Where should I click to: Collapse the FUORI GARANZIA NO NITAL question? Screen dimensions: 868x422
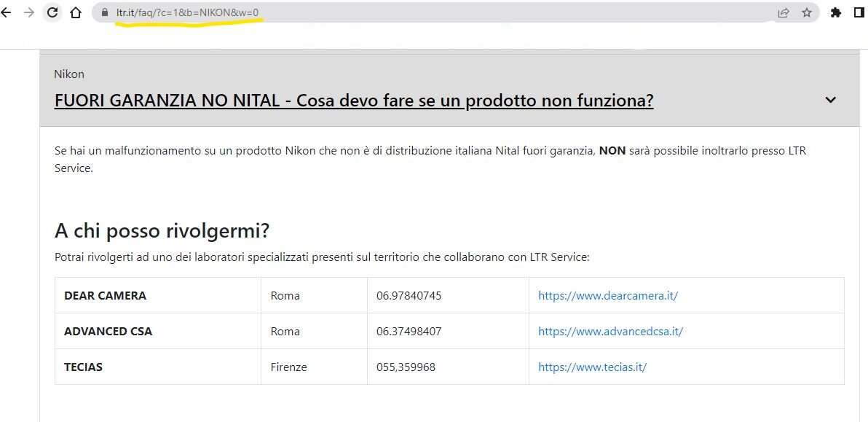(x=830, y=101)
